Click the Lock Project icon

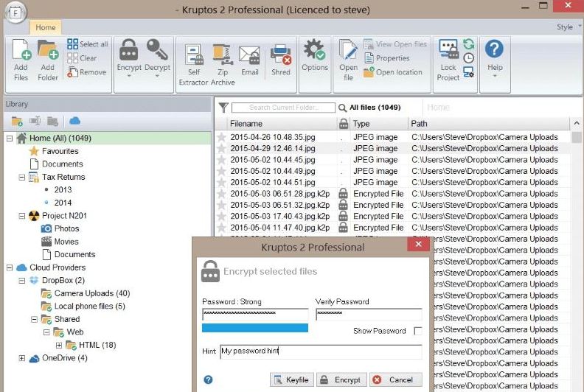448,50
